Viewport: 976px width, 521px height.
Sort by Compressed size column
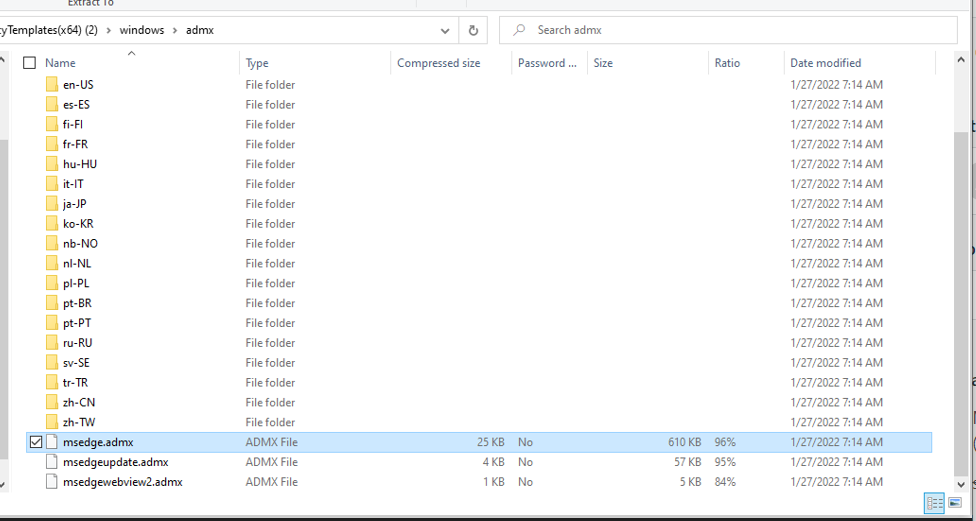(x=439, y=63)
